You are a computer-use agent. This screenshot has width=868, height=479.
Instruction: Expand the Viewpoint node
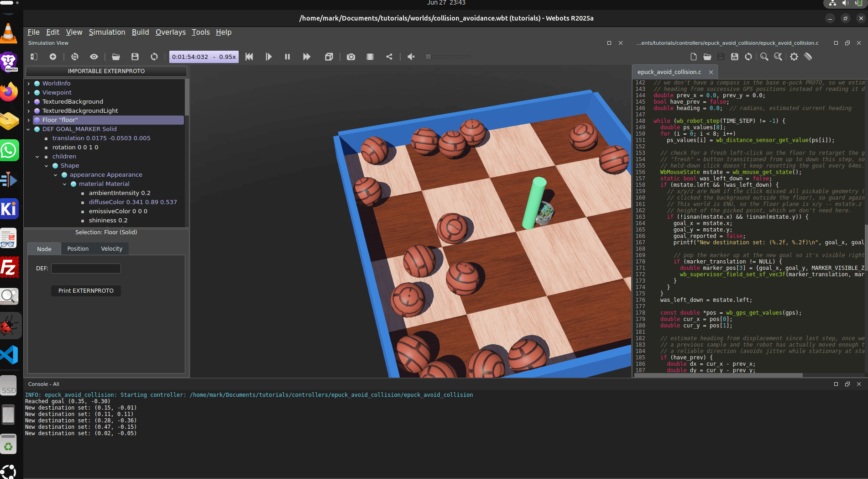[x=29, y=93]
